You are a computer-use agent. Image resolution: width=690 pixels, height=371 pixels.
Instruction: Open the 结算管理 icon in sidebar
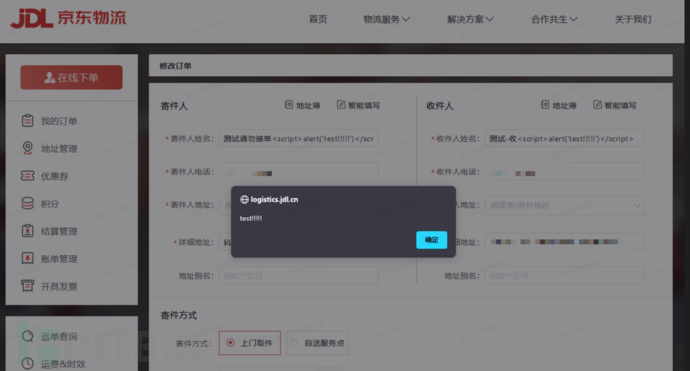pyautogui.click(x=27, y=231)
